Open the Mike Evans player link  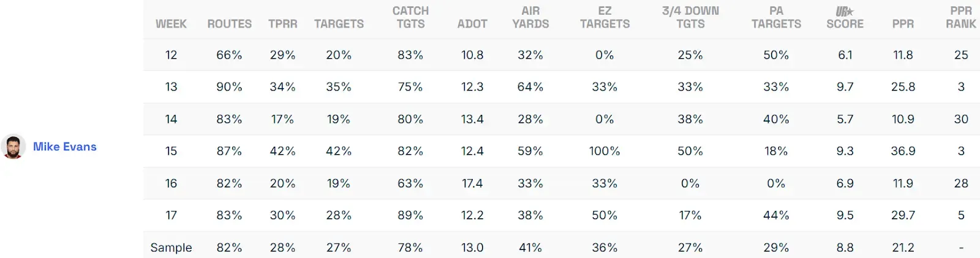pyautogui.click(x=65, y=147)
